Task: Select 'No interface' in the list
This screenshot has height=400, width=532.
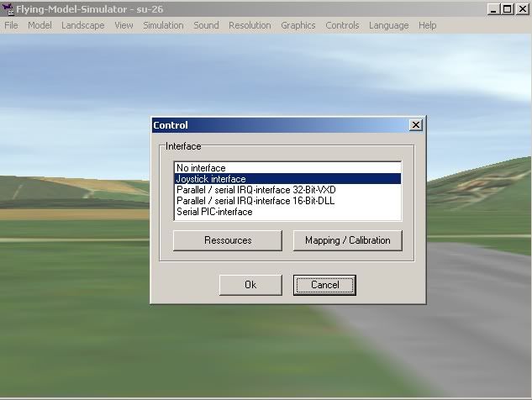Action: click(x=287, y=168)
